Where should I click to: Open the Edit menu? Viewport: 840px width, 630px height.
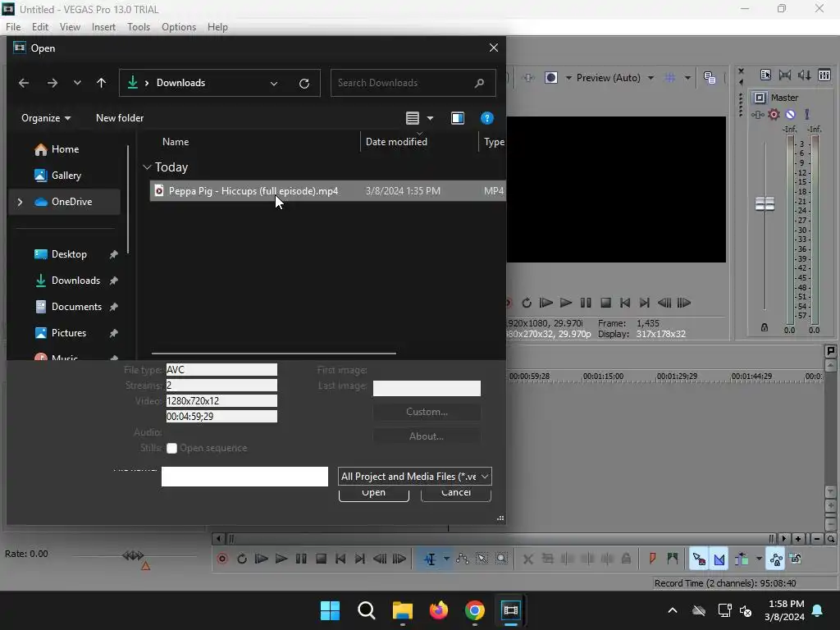(40, 27)
